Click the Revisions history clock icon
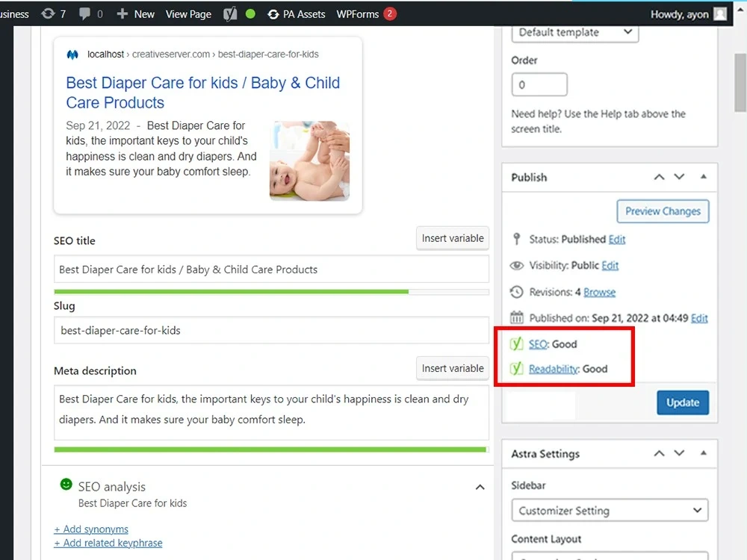Image resolution: width=747 pixels, height=560 pixels. coord(516,292)
